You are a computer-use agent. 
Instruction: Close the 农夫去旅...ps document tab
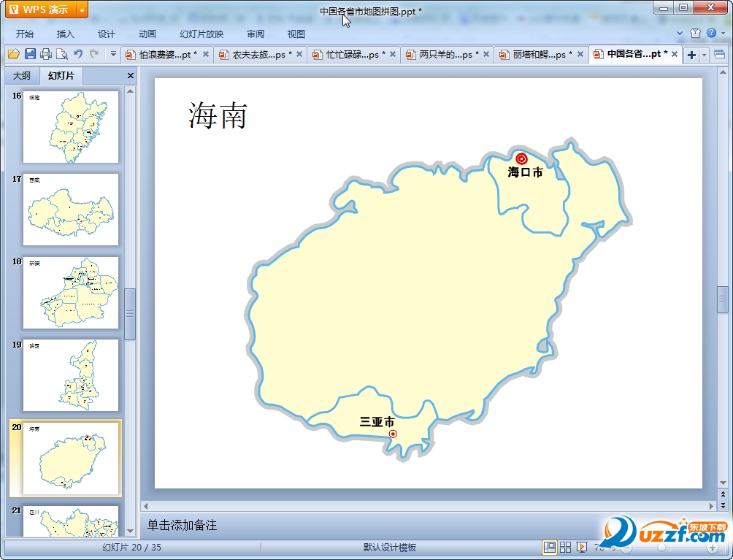(x=299, y=54)
